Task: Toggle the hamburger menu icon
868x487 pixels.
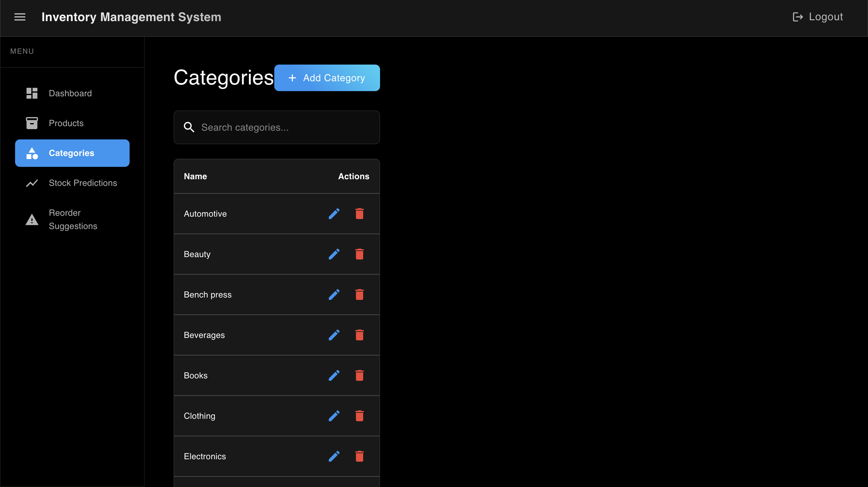Action: pyautogui.click(x=20, y=17)
